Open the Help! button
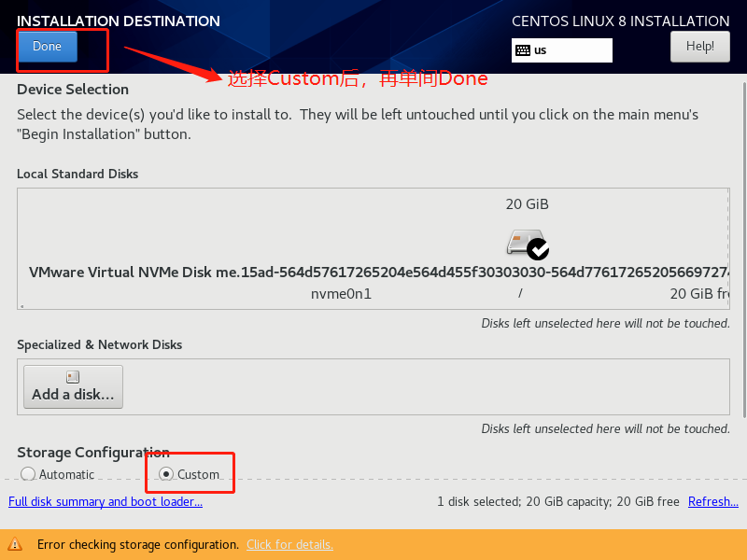747x560 pixels. click(x=699, y=47)
